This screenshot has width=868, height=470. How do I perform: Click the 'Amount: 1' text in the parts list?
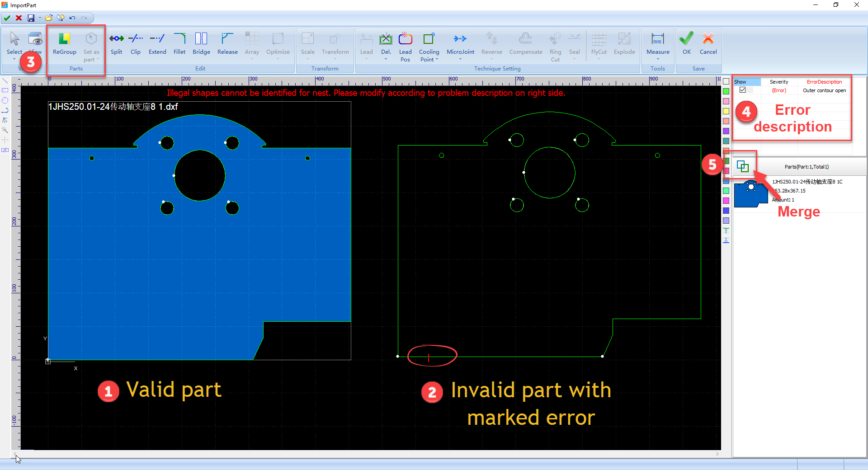(783, 200)
